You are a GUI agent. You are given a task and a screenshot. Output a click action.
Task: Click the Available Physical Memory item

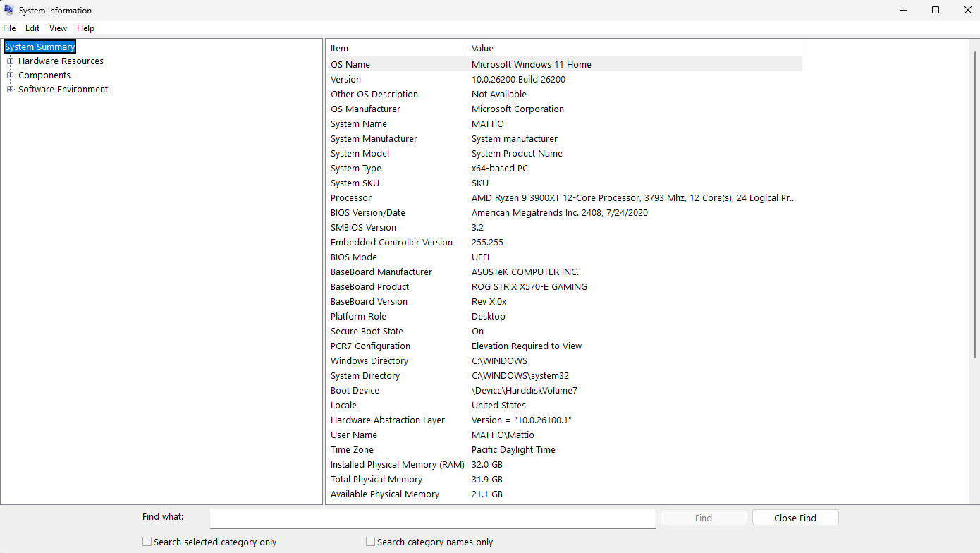(x=385, y=494)
